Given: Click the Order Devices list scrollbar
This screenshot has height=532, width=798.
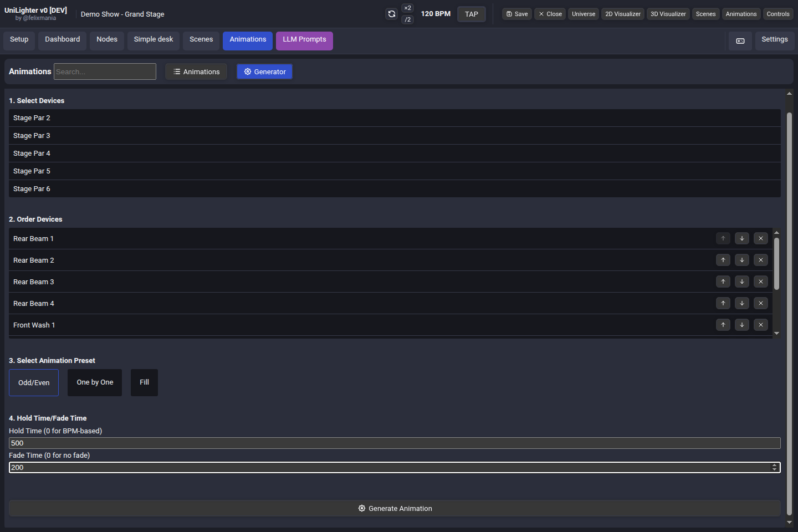Looking at the screenshot, I should (x=776, y=264).
